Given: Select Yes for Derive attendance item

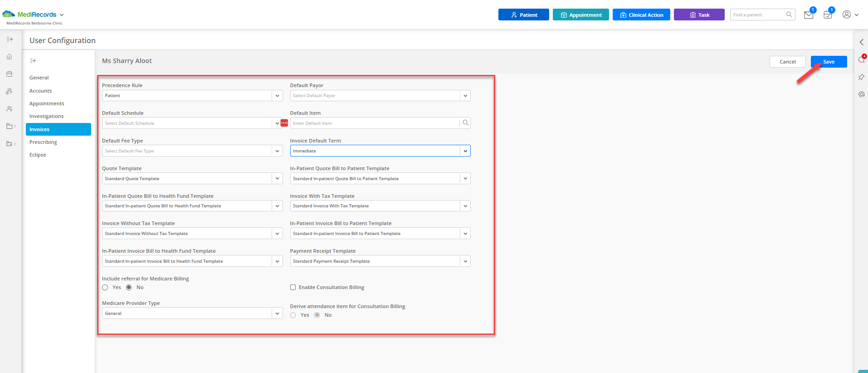Looking at the screenshot, I should click(x=293, y=315).
